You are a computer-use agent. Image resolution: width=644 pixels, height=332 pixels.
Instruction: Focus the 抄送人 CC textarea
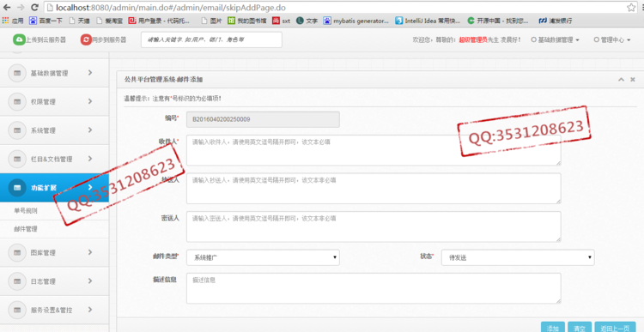(374, 189)
